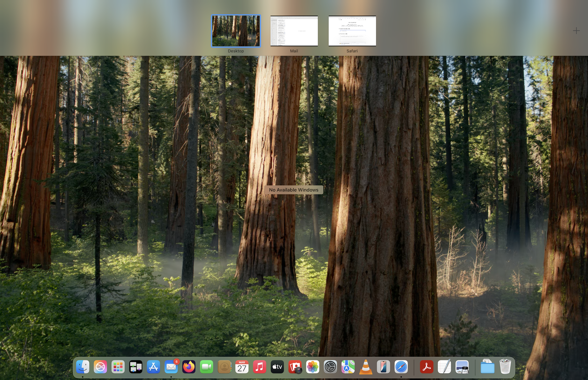Click the Mission Control dock icon
Screen dimensions: 588x380
[x=136, y=367]
